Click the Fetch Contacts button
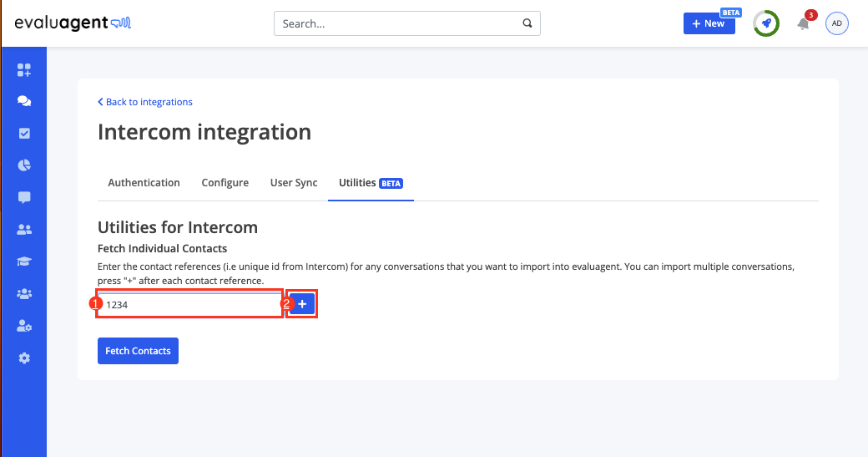 point(138,351)
